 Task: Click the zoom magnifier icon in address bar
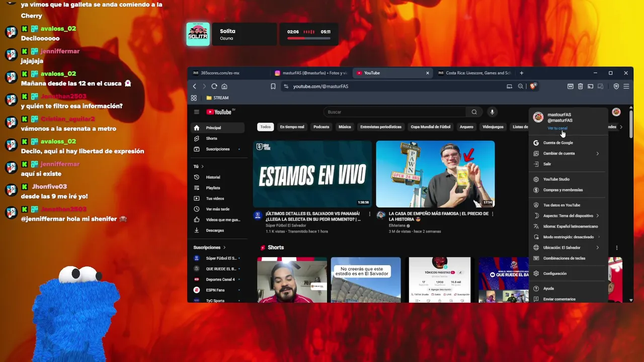click(x=521, y=86)
